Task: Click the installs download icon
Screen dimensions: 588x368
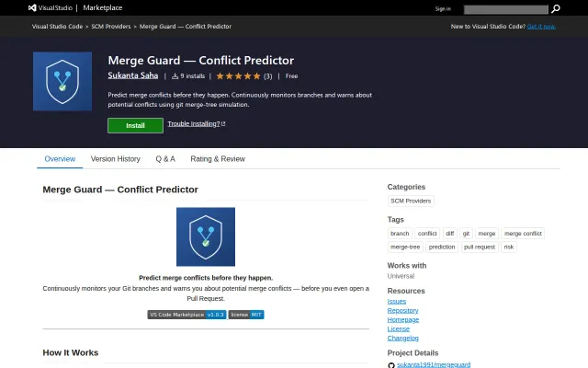Action: (x=175, y=76)
